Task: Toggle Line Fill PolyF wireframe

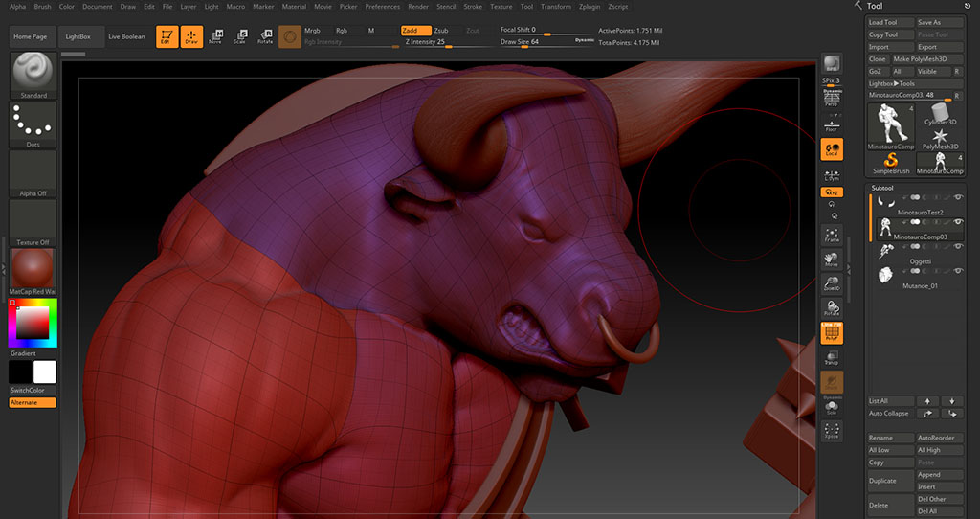Action: coord(832,332)
